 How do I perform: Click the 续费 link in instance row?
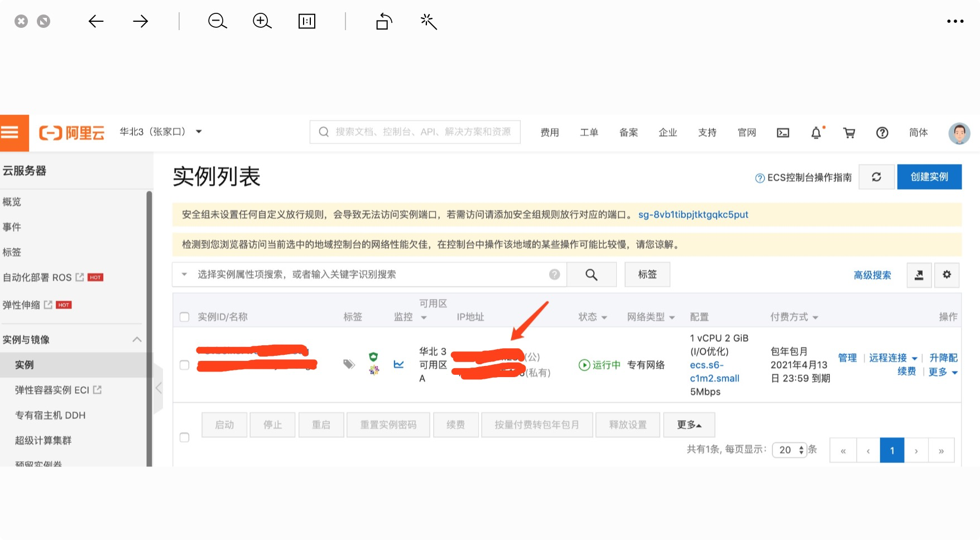pos(907,372)
